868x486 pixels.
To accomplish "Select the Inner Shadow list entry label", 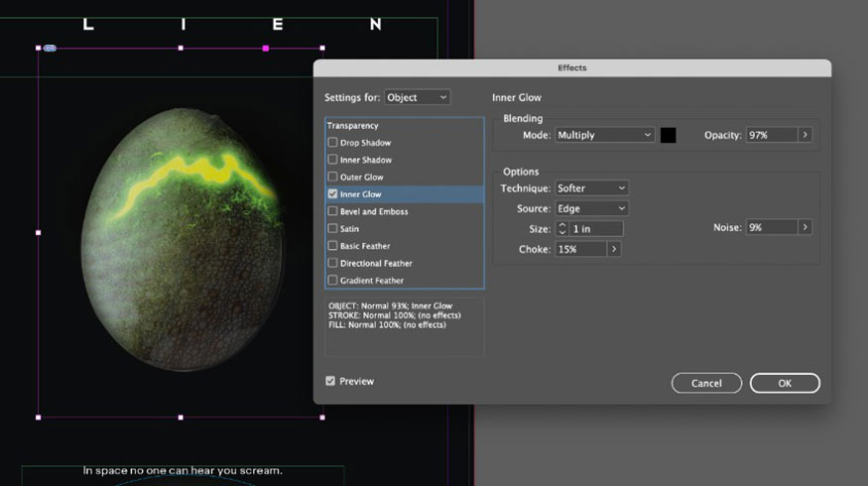I will [366, 160].
